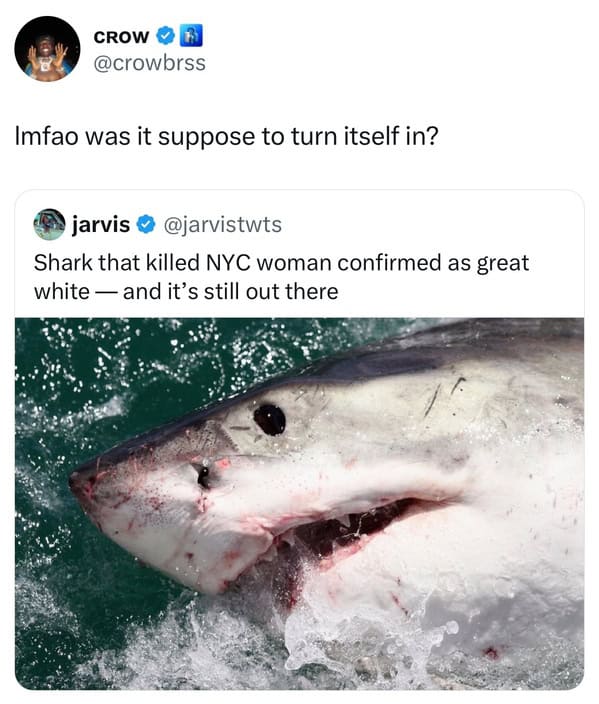Open the great white shark photo
Image resolution: width=599 pixels, height=704 pixels.
pyautogui.click(x=300, y=504)
